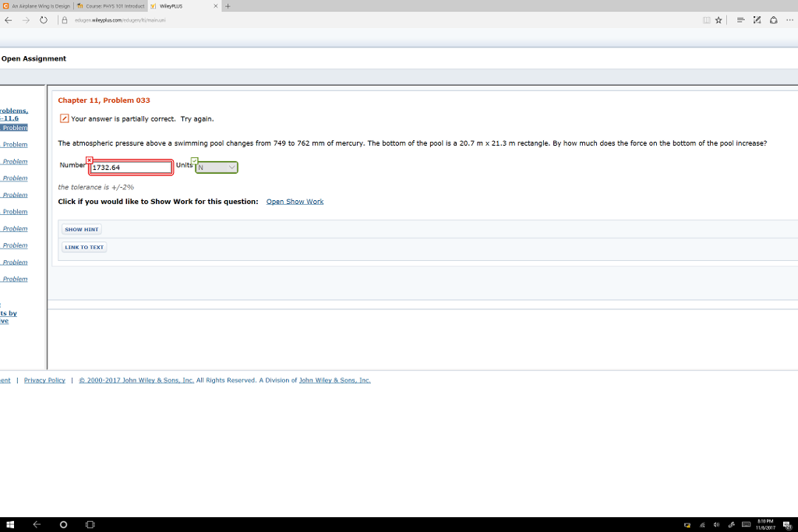Open the Windows Start menu
The image size is (798, 532).
(x=9, y=524)
